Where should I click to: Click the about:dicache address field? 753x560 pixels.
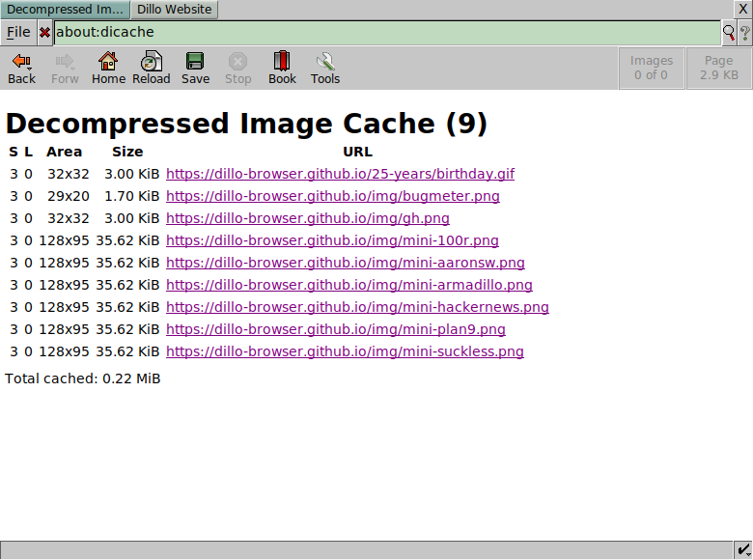tap(386, 32)
